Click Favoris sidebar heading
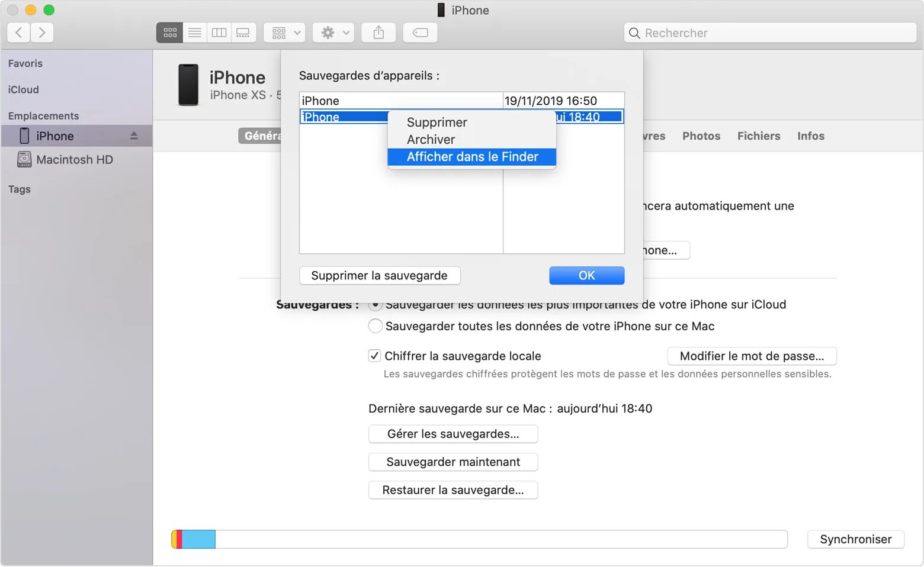Image resolution: width=924 pixels, height=567 pixels. [x=25, y=63]
